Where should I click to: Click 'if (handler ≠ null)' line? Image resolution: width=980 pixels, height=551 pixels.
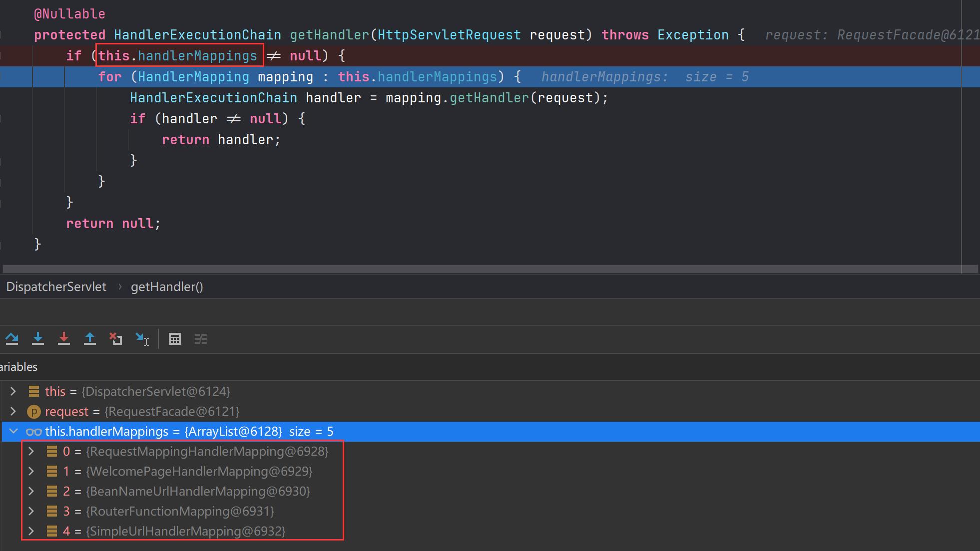(217, 119)
